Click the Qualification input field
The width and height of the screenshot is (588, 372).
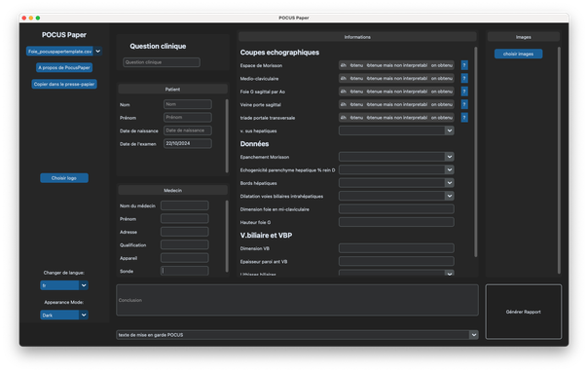185,244
